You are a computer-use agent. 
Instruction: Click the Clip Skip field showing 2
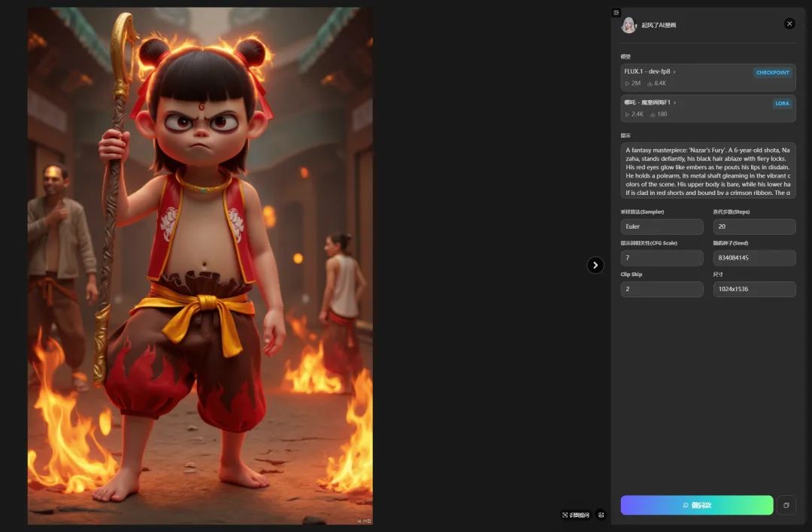[x=662, y=289]
